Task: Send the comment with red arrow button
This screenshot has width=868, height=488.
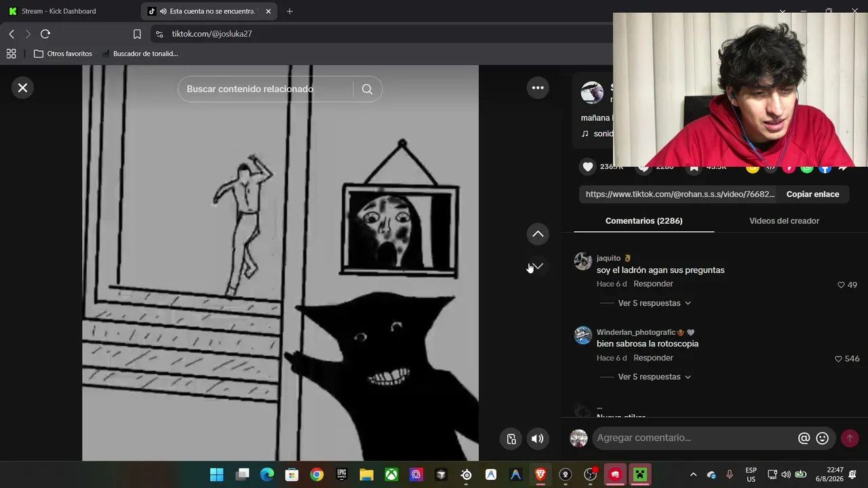Action: (x=850, y=439)
